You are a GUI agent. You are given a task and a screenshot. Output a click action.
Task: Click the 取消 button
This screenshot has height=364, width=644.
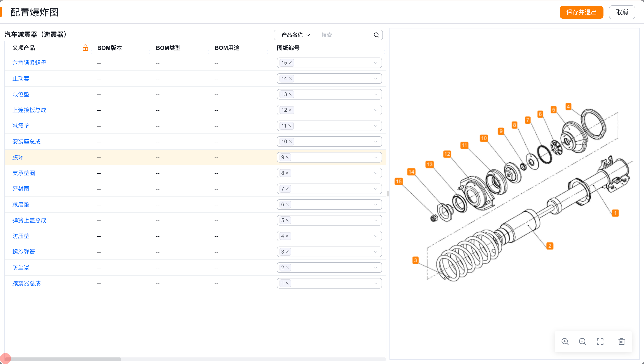pos(622,12)
